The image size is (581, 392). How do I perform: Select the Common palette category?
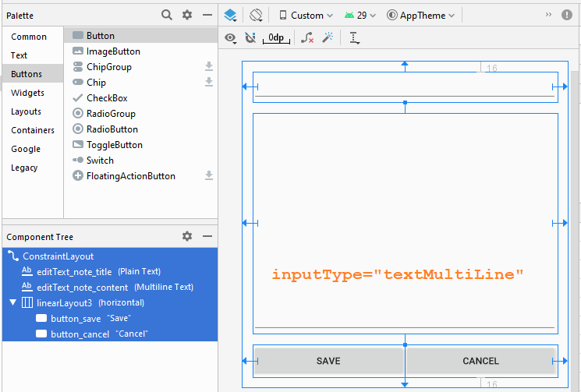tap(33, 37)
